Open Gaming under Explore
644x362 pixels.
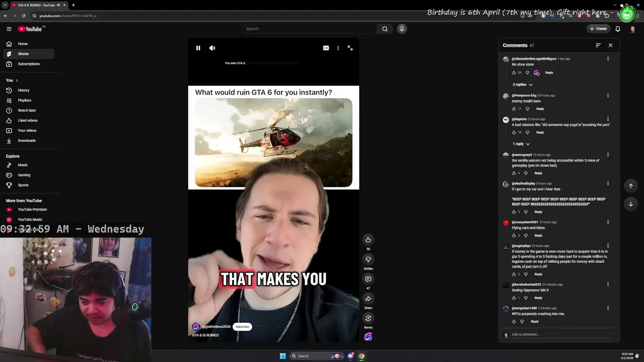28,175
